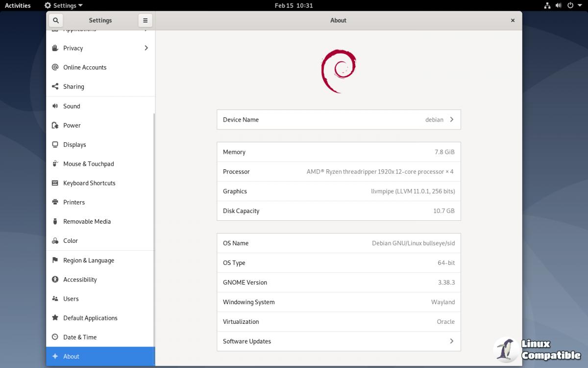The width and height of the screenshot is (588, 368).
Task: Click the Activities button
Action: point(18,5)
